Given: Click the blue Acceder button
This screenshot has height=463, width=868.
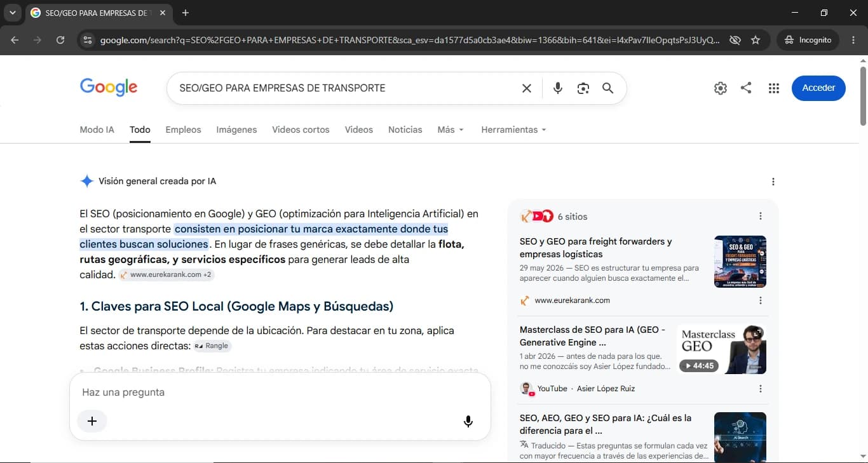Looking at the screenshot, I should [818, 88].
